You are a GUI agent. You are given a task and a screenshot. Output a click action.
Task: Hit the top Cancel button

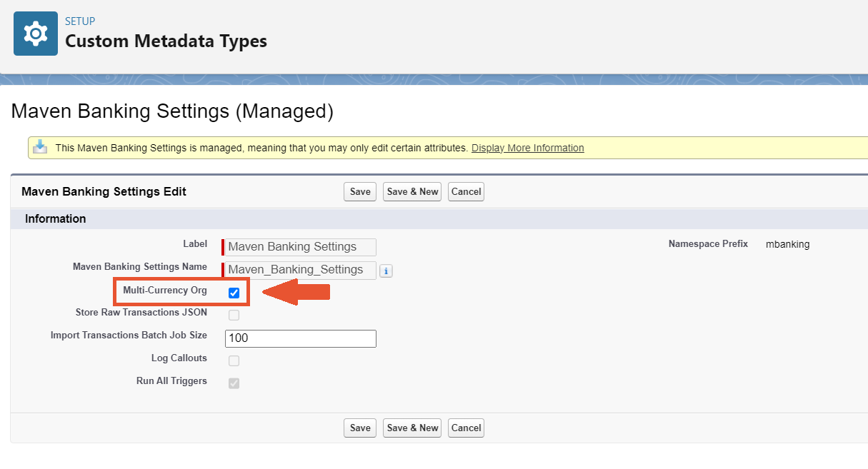tap(466, 191)
